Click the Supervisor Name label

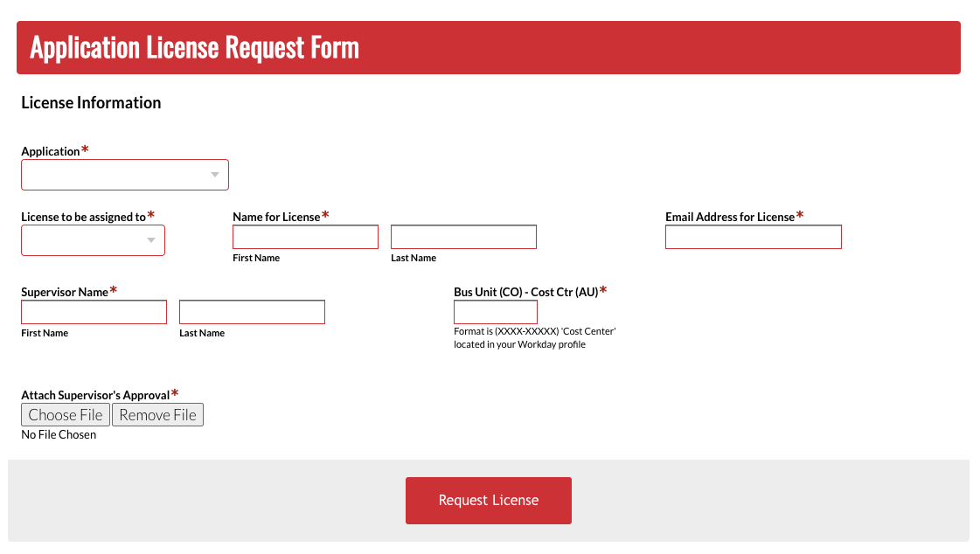65,292
